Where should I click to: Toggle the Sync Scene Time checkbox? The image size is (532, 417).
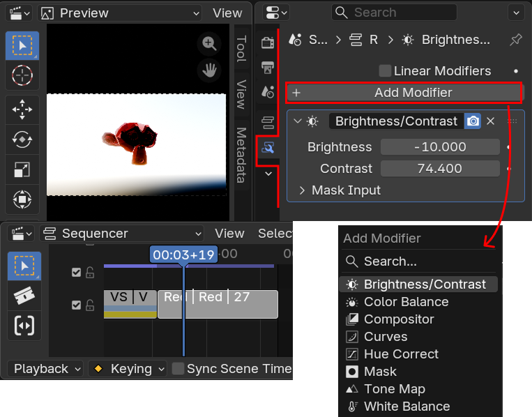pos(178,369)
